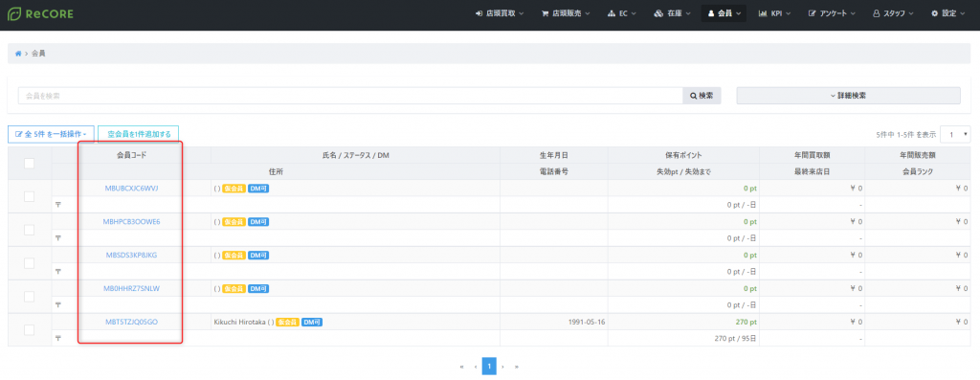Screen dimensions: 980x380
Task: Open member MBUBCXJC6WVJ
Action: coord(132,189)
